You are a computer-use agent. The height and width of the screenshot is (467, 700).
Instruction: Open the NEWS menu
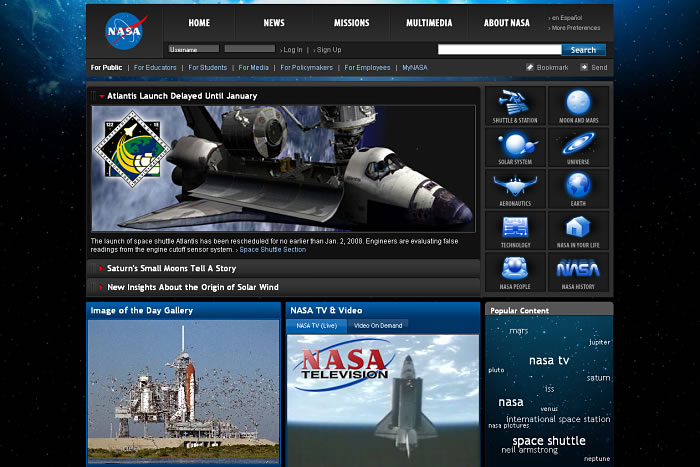point(274,23)
